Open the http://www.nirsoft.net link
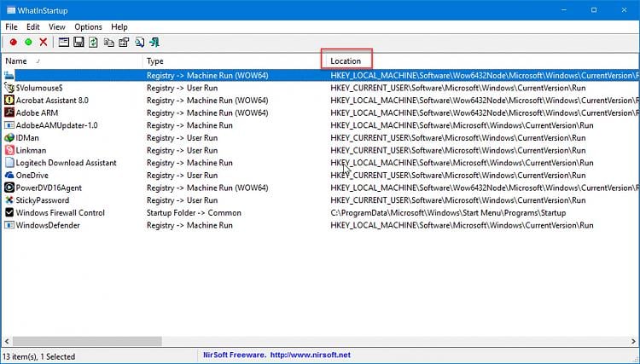 (311, 355)
